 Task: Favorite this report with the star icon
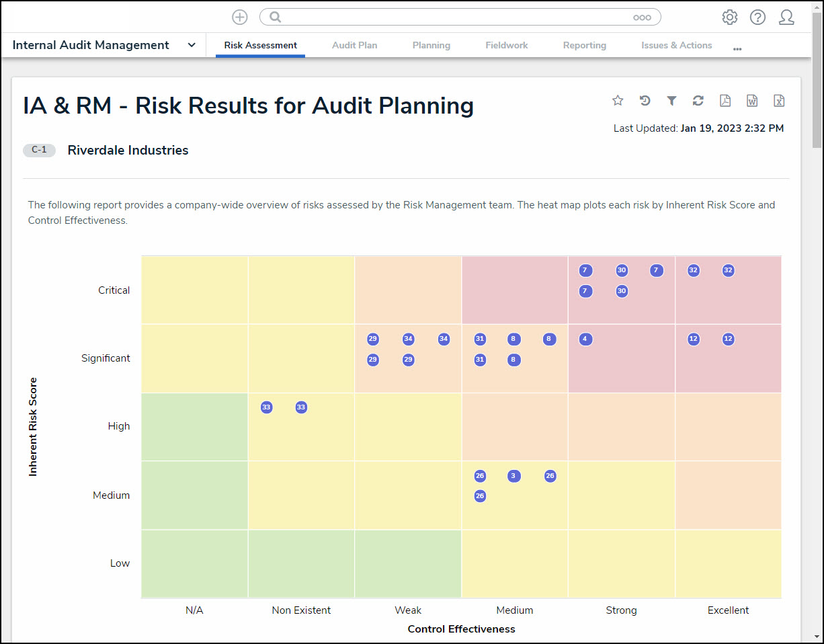coord(618,101)
